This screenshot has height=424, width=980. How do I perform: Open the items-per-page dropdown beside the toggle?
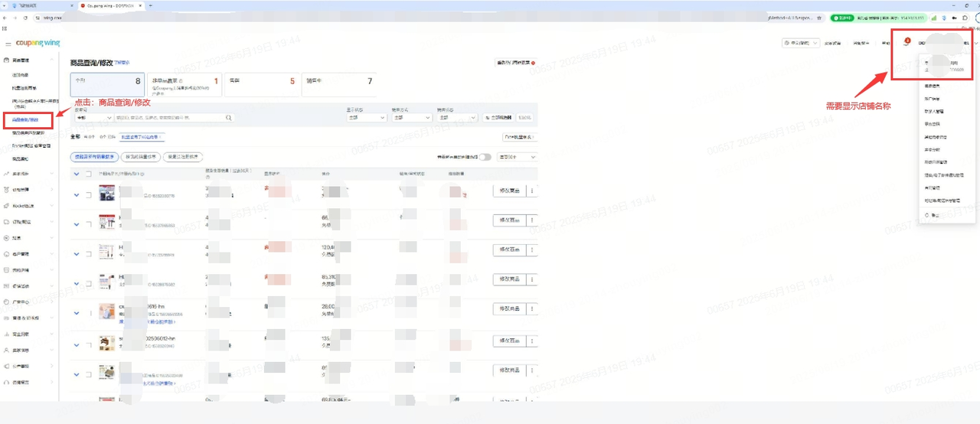[x=517, y=157]
